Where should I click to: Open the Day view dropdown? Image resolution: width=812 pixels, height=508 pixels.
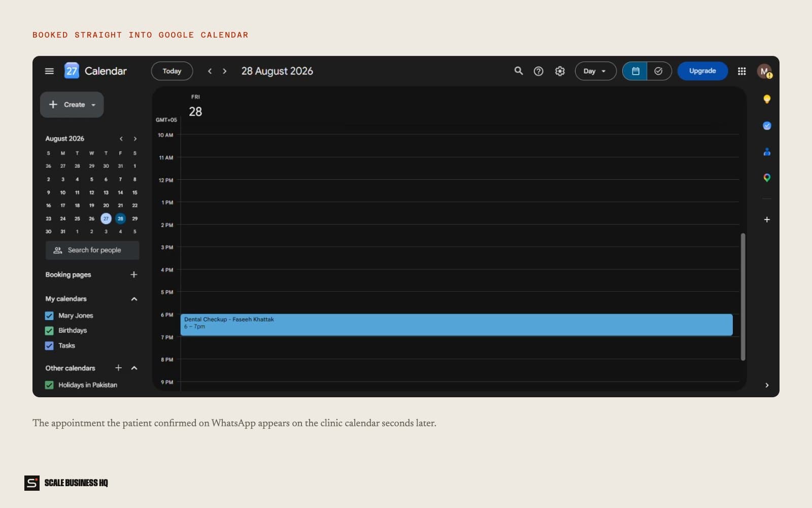595,71
